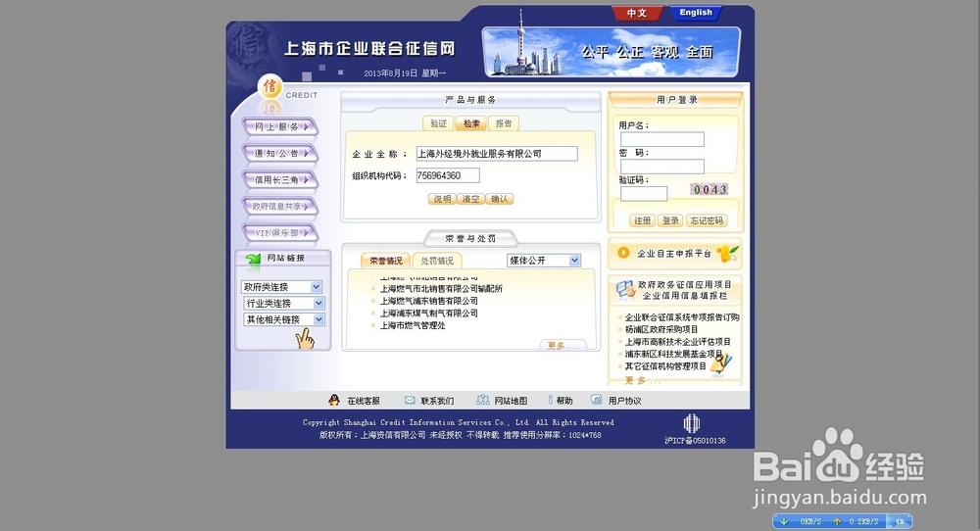Open the 信用长三角 menu
980x531 pixels.
coord(280,180)
